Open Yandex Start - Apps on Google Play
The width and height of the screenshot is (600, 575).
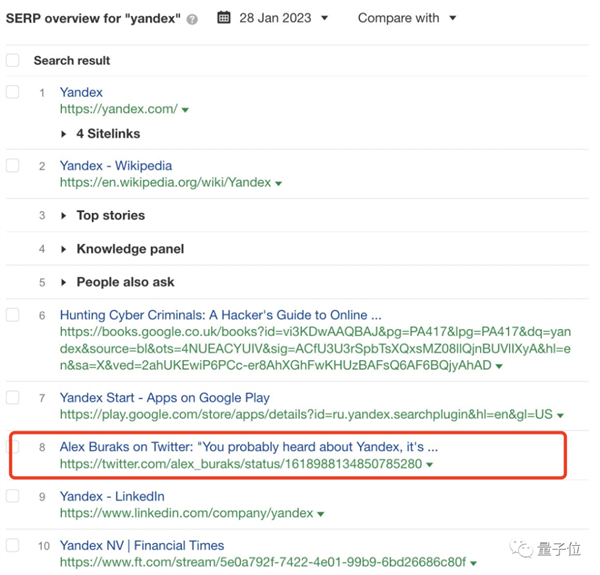(x=165, y=398)
